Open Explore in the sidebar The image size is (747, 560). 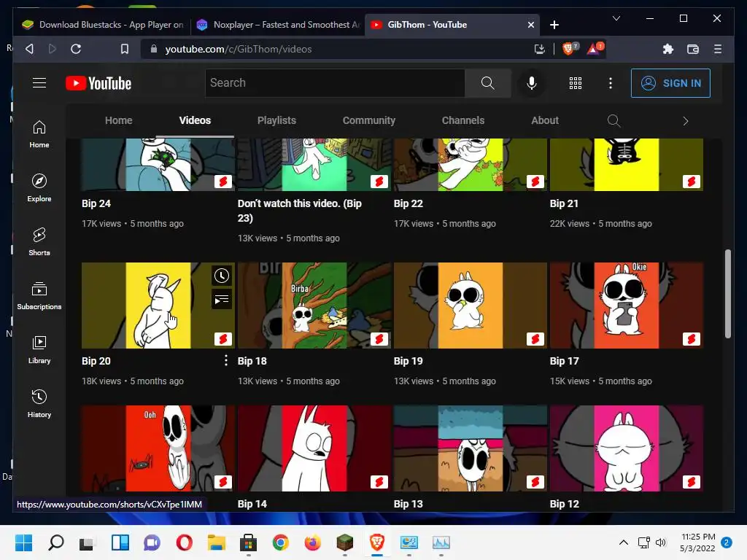point(39,188)
